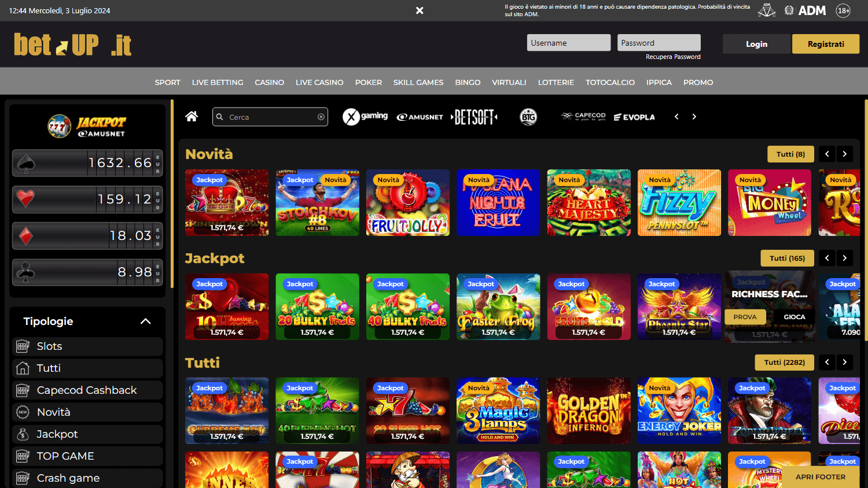Viewport: 868px width, 488px height.
Task: Open the Tutti category house icon
Action: point(23,368)
